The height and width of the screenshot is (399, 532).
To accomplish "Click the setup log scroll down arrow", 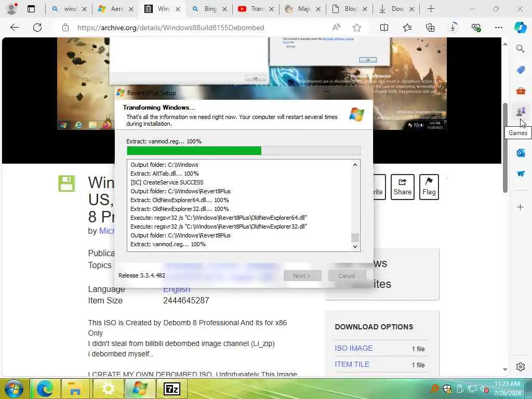I will tap(355, 247).
